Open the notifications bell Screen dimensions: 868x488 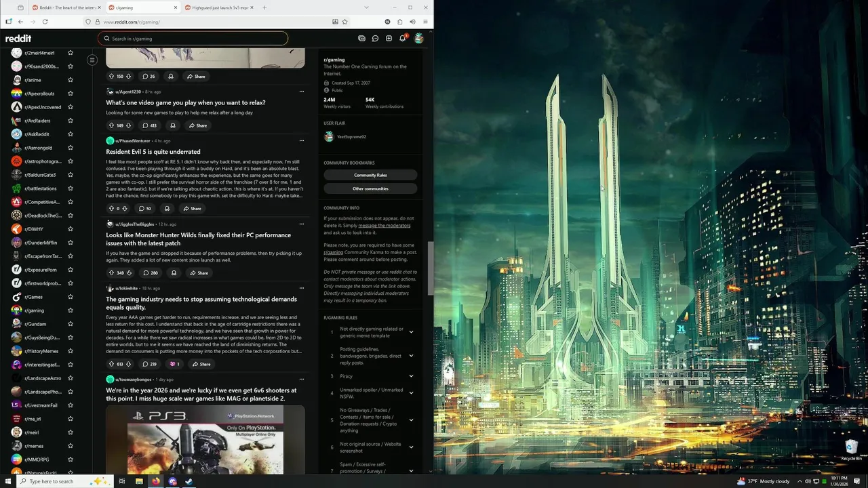[402, 39]
